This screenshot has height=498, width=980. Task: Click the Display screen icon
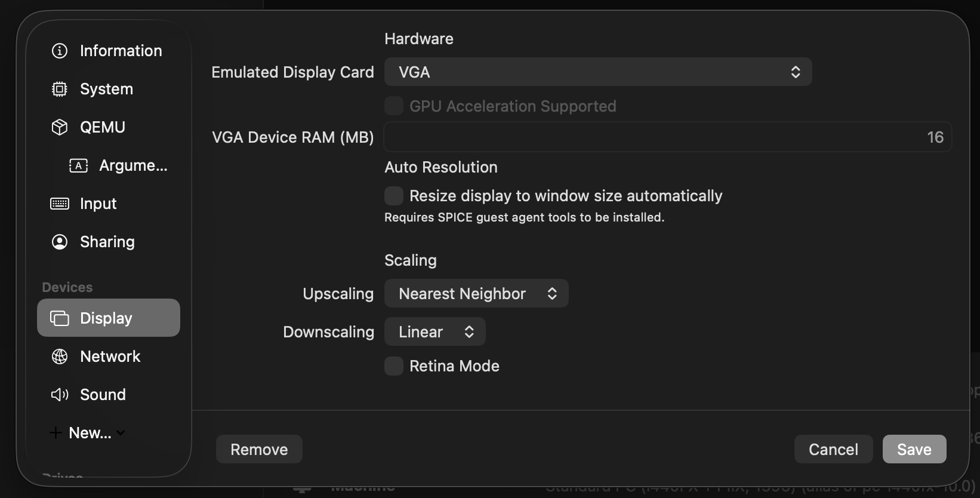point(60,318)
